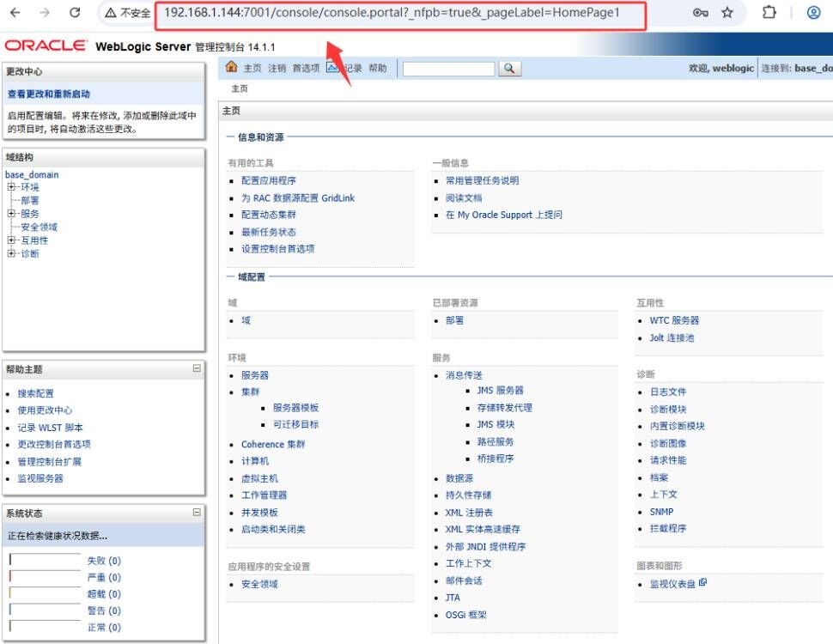Open 阅读文档 link
This screenshot has width=833, height=644.
pyautogui.click(x=464, y=197)
